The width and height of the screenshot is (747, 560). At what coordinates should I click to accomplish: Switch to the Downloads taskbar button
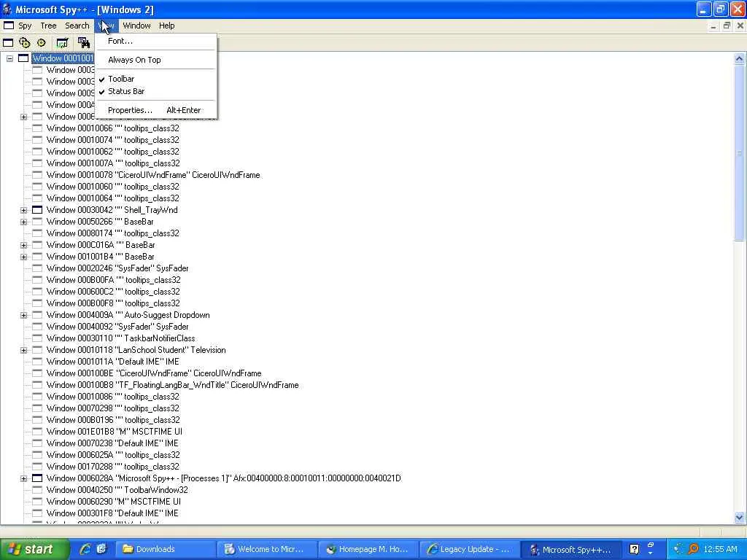tap(164, 549)
